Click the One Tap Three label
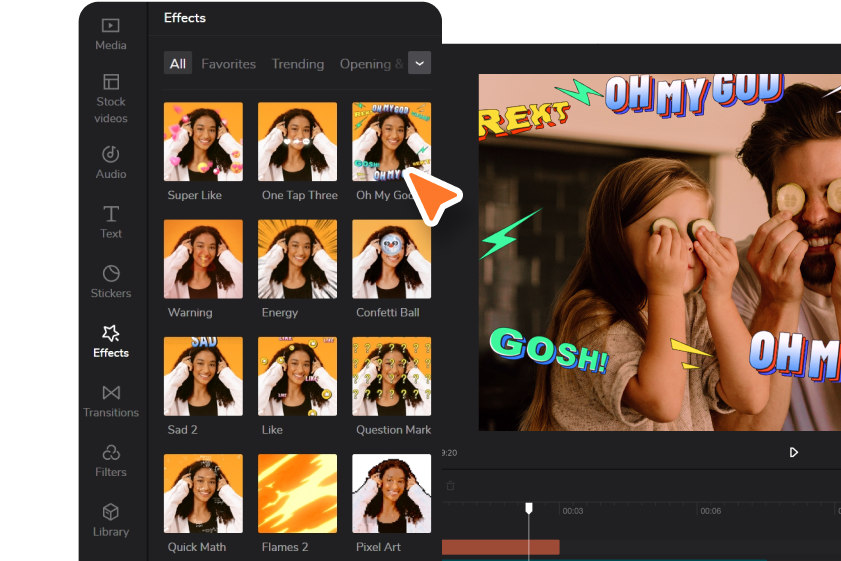841x561 pixels. (x=300, y=195)
